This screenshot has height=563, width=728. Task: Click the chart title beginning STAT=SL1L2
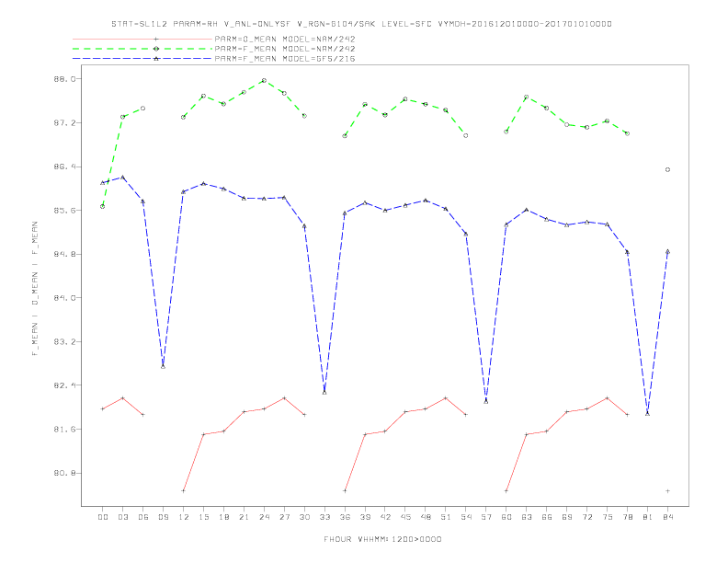[x=361, y=24]
